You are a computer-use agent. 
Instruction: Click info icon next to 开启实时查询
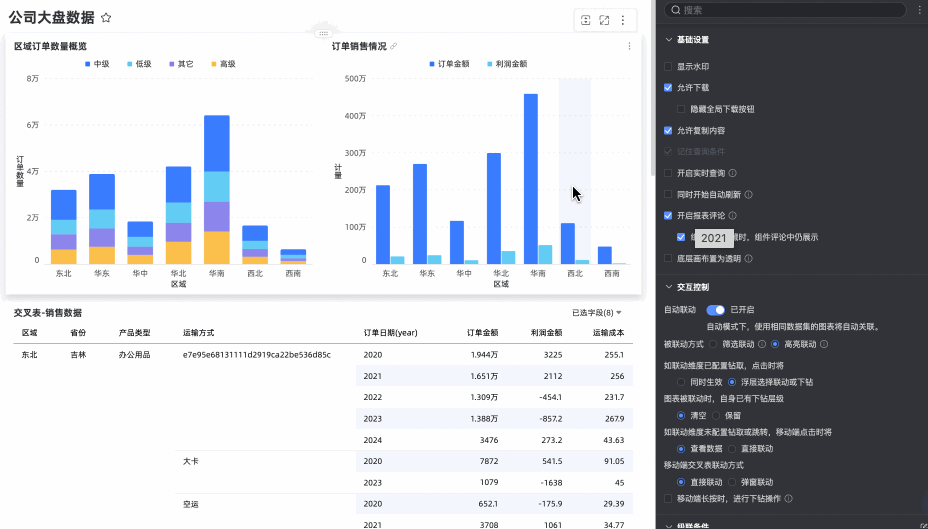tap(732, 173)
